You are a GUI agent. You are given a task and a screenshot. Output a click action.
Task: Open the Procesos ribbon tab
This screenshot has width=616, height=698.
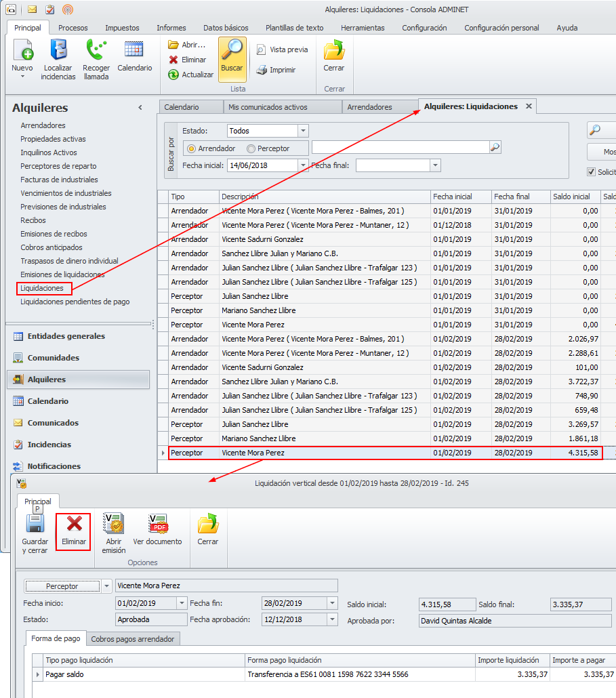(73, 28)
